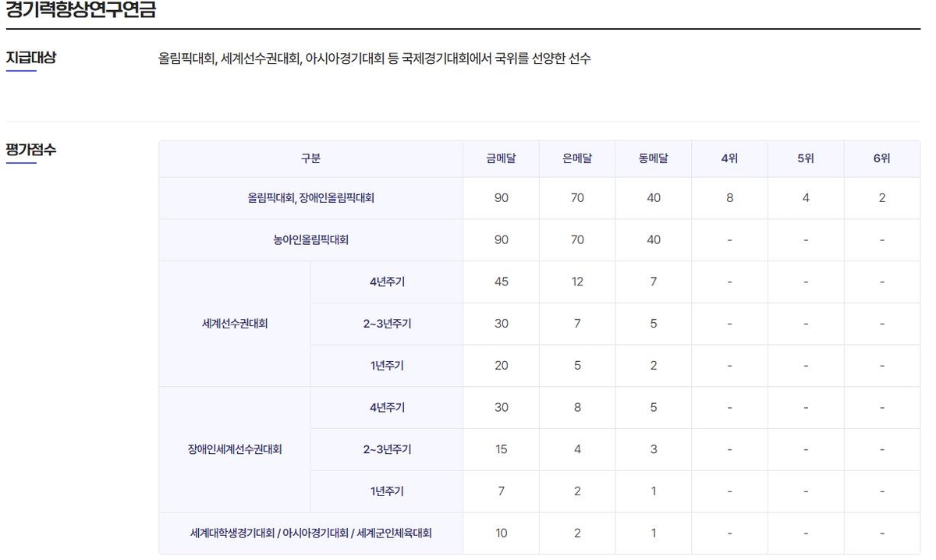936x560 pixels.
Task: Select the 동메달 column header
Action: pyautogui.click(x=654, y=158)
